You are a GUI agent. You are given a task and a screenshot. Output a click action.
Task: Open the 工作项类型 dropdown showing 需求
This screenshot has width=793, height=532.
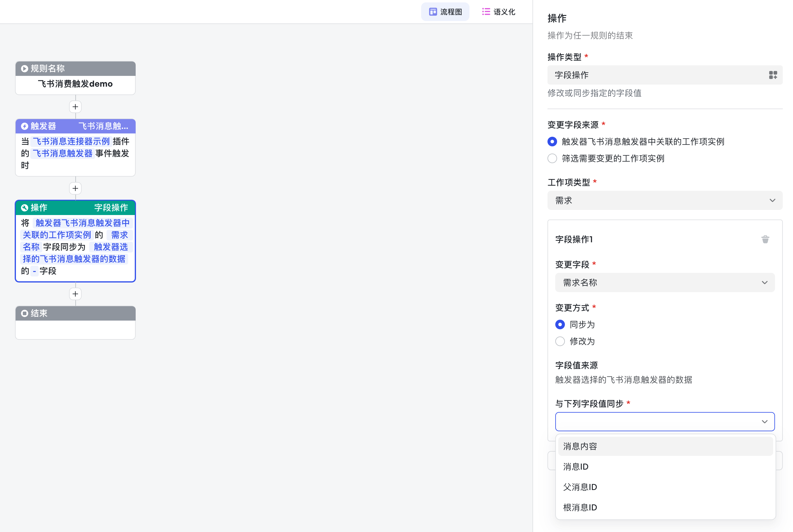[x=665, y=201]
